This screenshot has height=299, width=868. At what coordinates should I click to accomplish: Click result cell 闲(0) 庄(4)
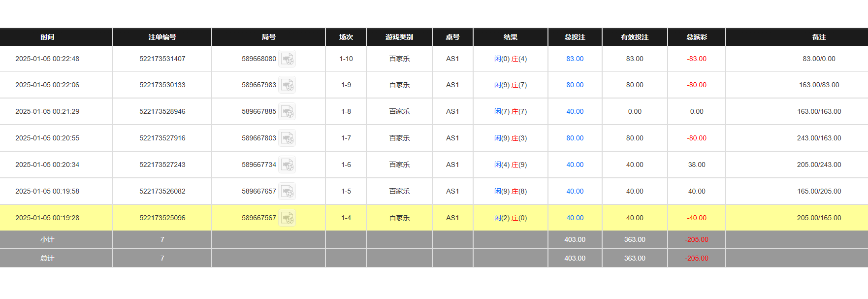pyautogui.click(x=510, y=59)
